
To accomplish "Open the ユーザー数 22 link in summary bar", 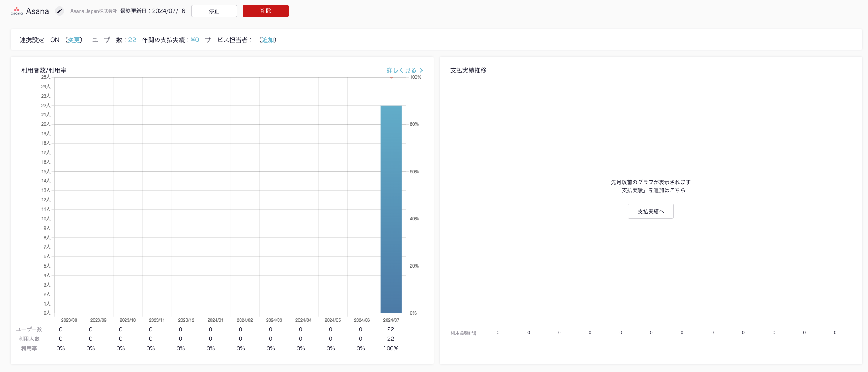I will pyautogui.click(x=132, y=40).
